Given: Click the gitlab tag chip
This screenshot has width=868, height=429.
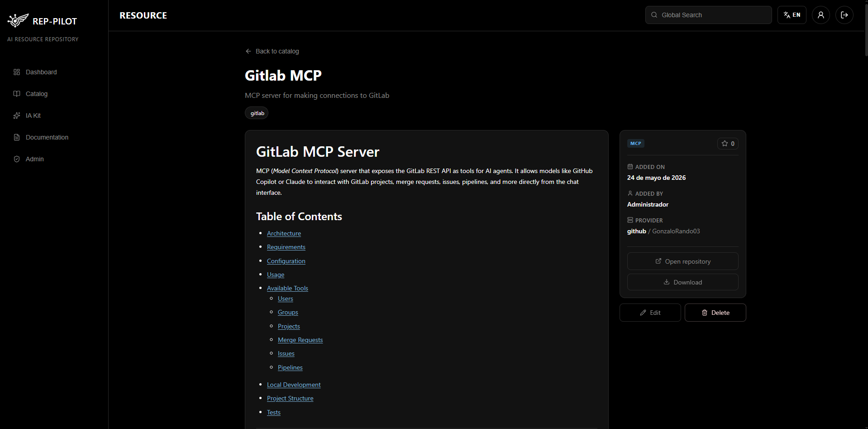Looking at the screenshot, I should [x=257, y=113].
